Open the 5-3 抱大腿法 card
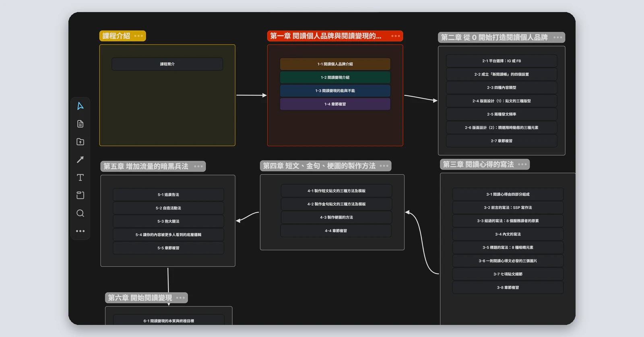The image size is (644, 337). point(168,221)
